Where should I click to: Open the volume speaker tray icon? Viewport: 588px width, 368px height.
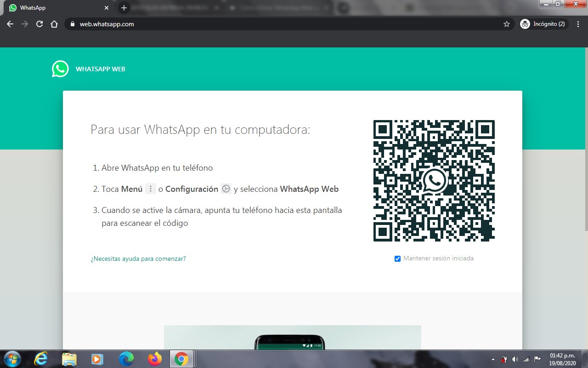515,359
